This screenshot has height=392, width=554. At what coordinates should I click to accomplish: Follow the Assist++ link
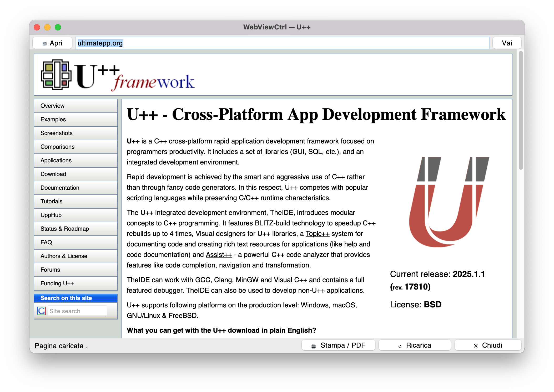tap(219, 255)
